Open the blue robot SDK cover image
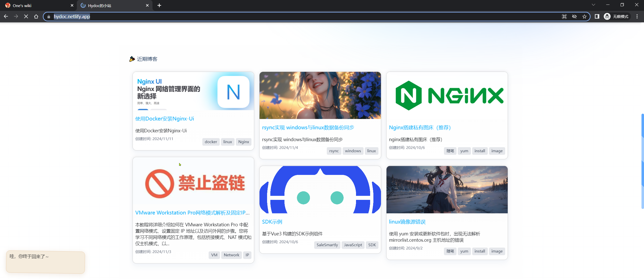The image size is (644, 279). 320,190
